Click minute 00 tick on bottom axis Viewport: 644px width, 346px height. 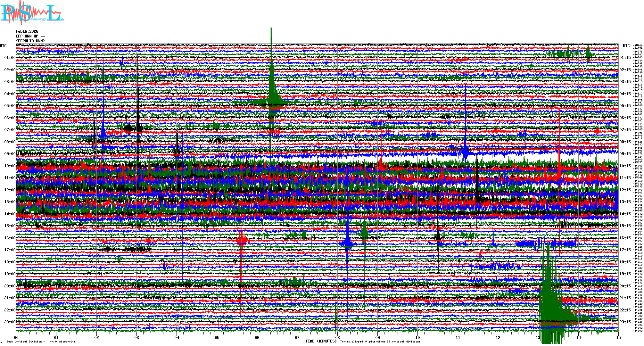coord(16,337)
